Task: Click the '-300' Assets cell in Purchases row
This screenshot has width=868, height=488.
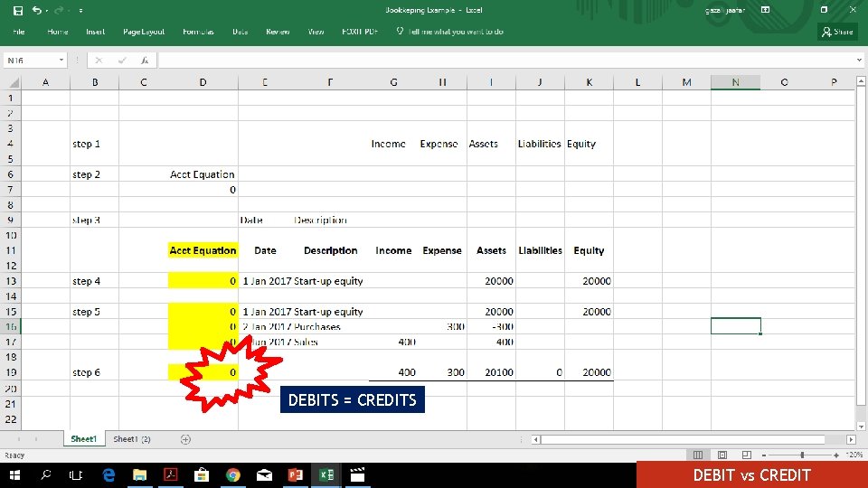Action: tap(491, 326)
